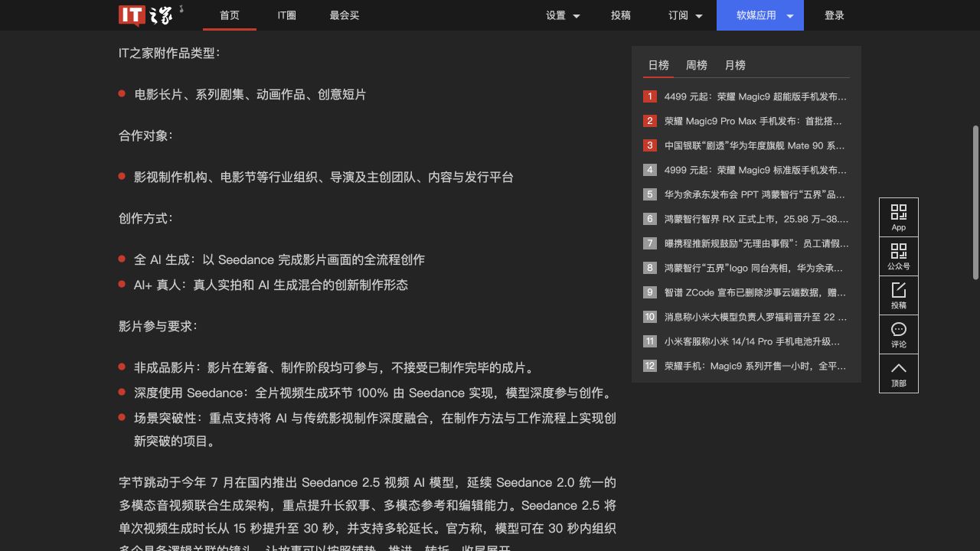The image size is (980, 551).
Task: Open article 荣耀 Magic9 Pro Max 手机发布
Action: [753, 121]
